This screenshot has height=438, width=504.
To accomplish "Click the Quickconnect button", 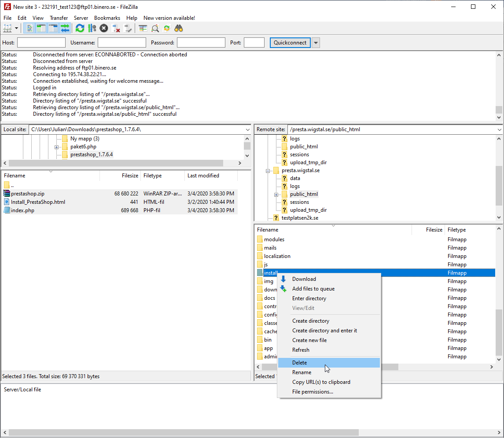I will pos(290,42).
